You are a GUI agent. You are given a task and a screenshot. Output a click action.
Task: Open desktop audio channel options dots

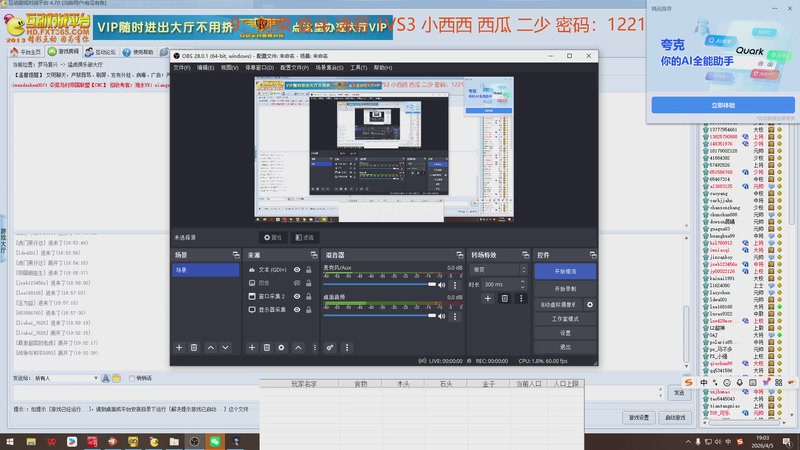pyautogui.click(x=455, y=316)
